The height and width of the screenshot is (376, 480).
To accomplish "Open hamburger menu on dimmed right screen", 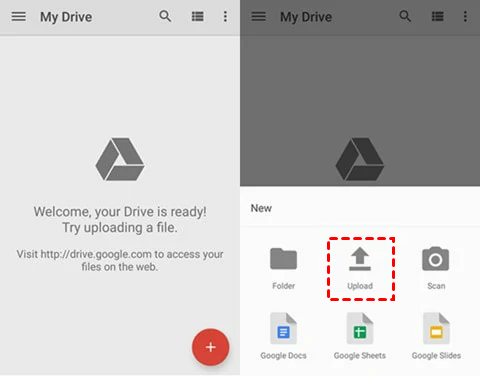I will click(259, 16).
